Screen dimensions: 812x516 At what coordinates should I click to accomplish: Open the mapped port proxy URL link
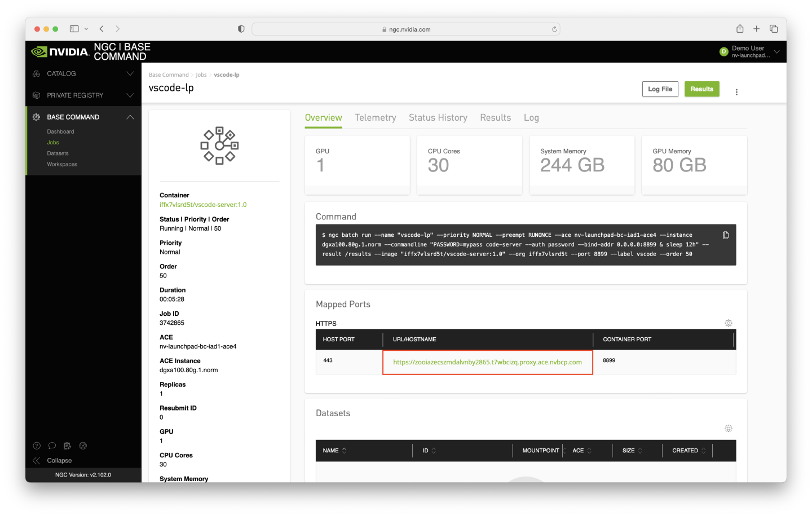tap(487, 362)
